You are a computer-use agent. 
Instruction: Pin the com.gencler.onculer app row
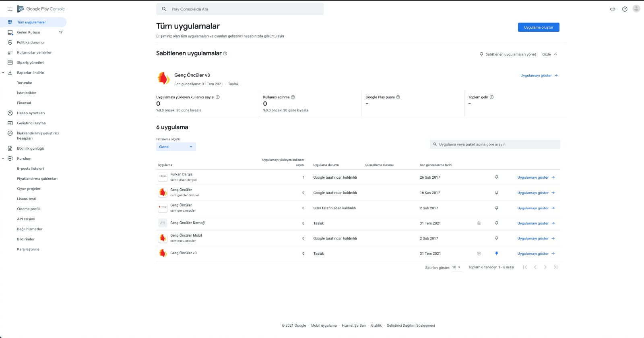(x=496, y=192)
